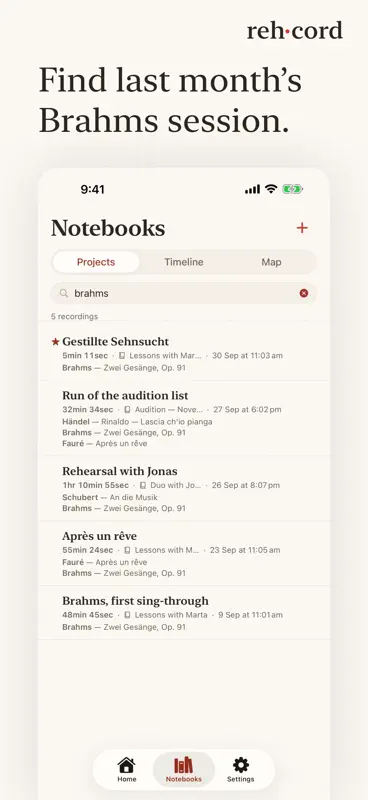Tap the plus icon to add notebook
Viewport: 368px width, 800px height.
302,228
